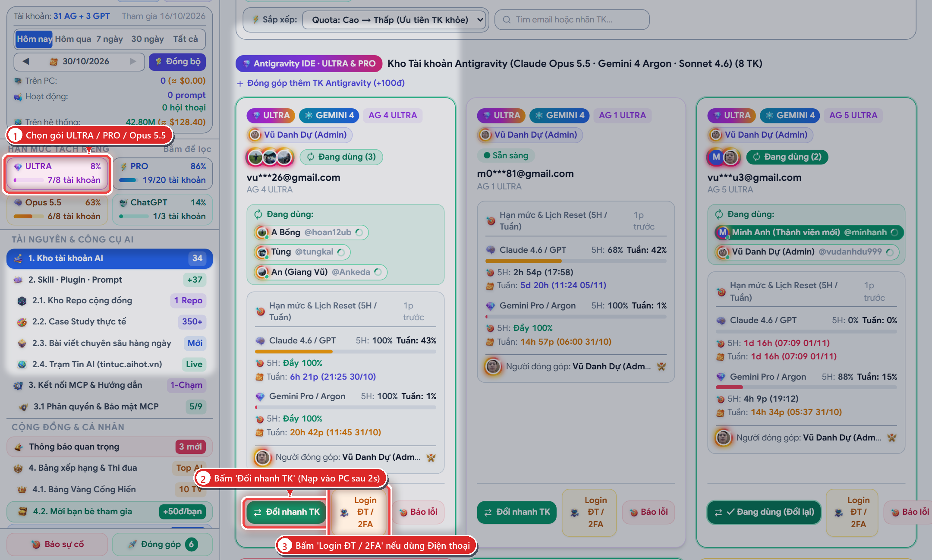Open Thông báo quan trọng
Image resolution: width=932 pixels, height=560 pixels.
point(110,447)
